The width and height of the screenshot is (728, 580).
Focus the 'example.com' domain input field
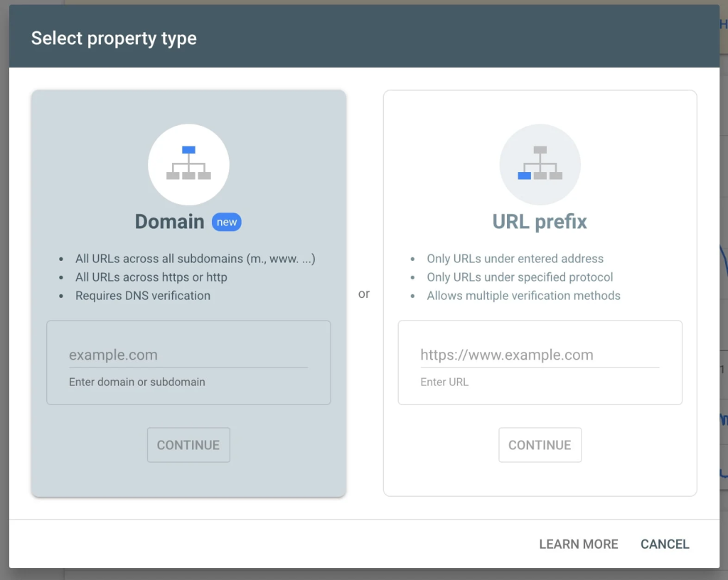coord(188,355)
